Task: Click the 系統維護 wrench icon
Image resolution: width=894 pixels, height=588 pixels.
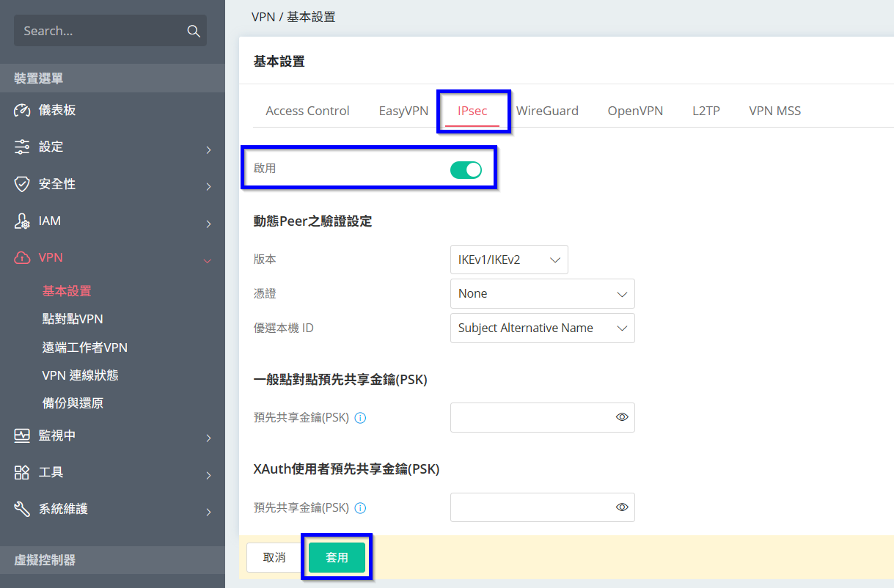Action: [x=22, y=509]
